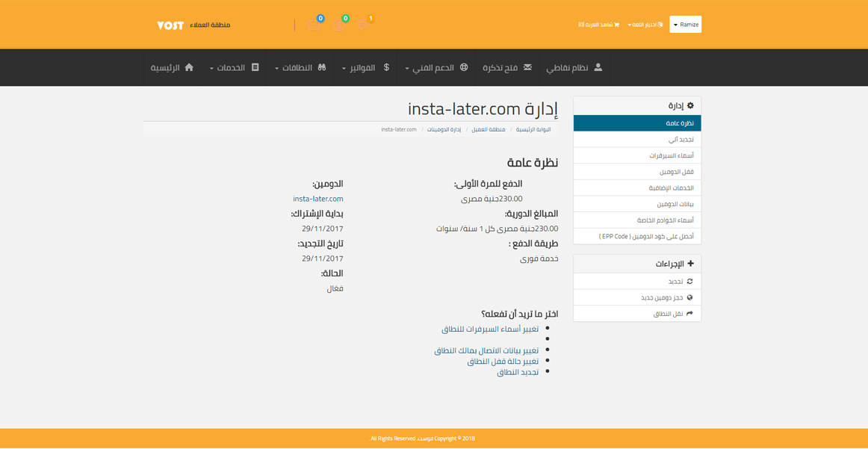Image resolution: width=868 pixels, height=449 pixels.
Task: Open أسماء الخوادم الخاصة private nameservers
Action: pyautogui.click(x=637, y=220)
